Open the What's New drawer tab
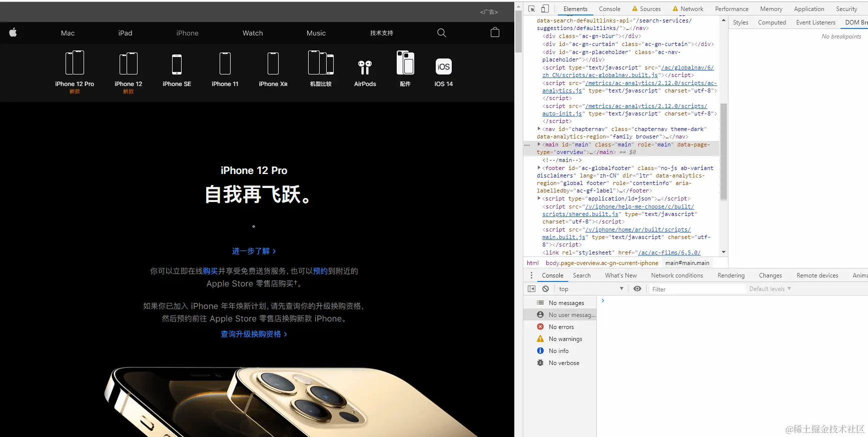The image size is (868, 437). click(x=621, y=275)
